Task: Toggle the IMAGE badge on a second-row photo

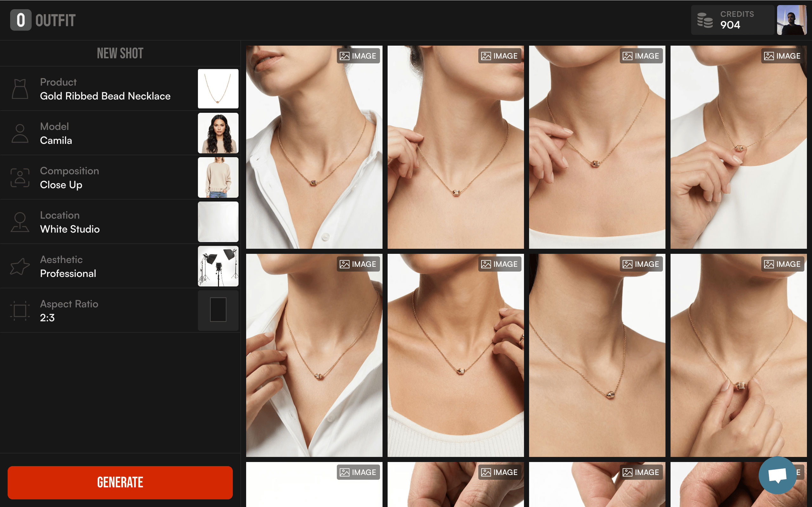Action: [358, 264]
